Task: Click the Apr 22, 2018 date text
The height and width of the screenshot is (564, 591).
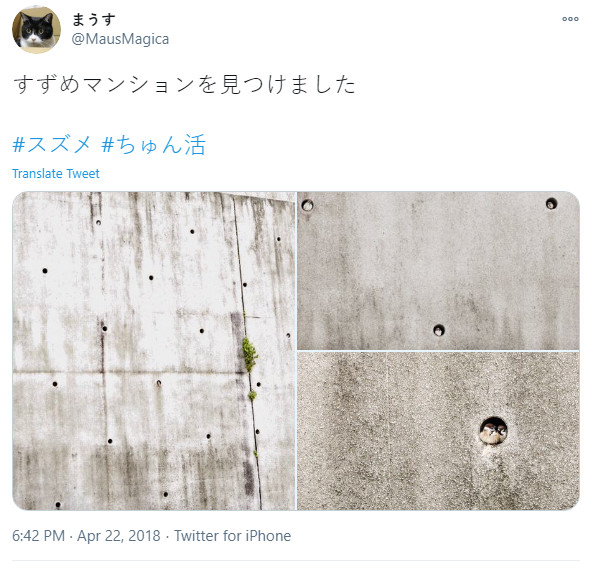Action: [x=119, y=536]
